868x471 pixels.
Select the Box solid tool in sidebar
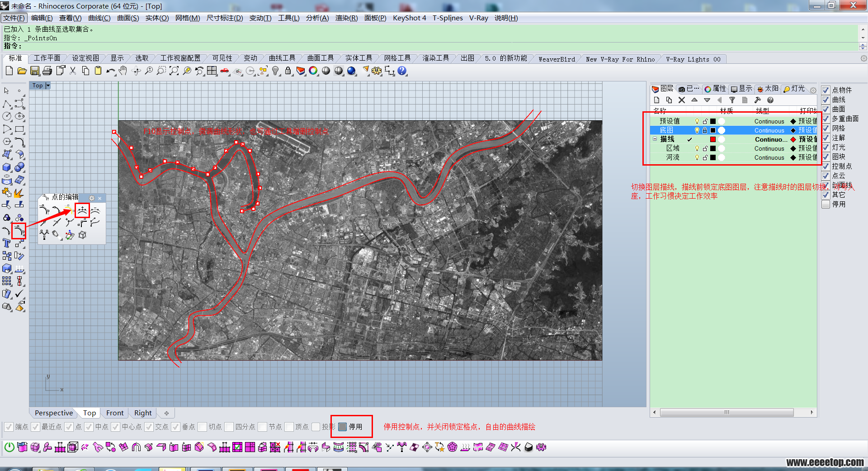pyautogui.click(x=7, y=167)
